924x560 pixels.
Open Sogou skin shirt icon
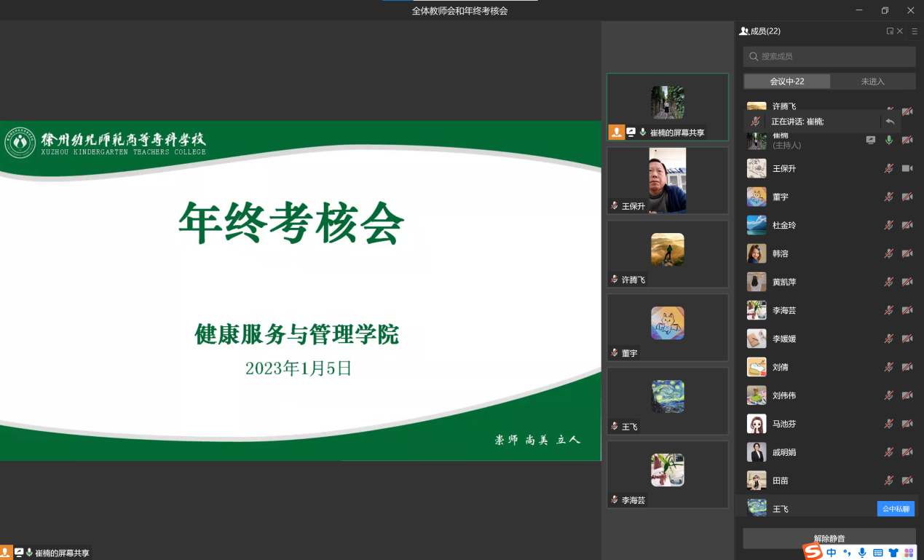893,553
